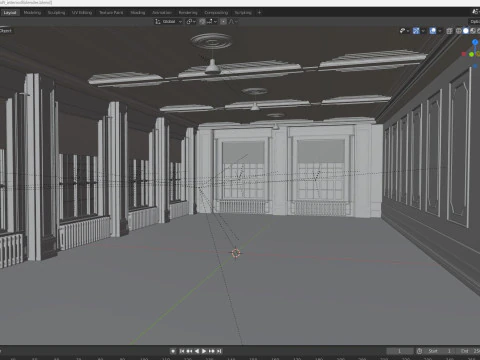Toggle auto keying record button
Screen dimensions: 480x360
tap(173, 351)
